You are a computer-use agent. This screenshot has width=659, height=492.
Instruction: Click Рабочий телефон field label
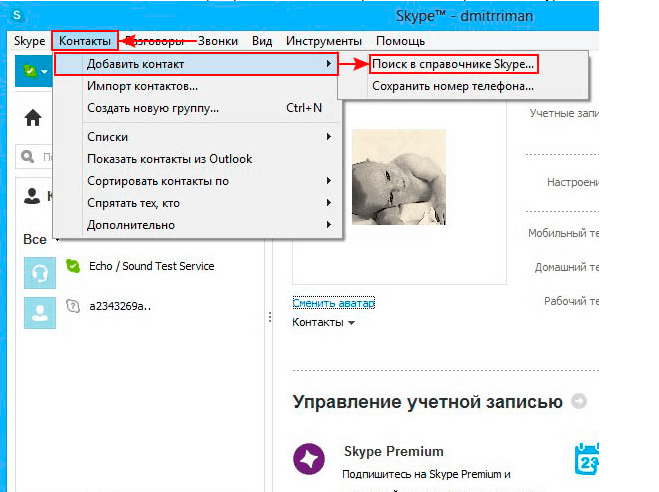coord(572,301)
